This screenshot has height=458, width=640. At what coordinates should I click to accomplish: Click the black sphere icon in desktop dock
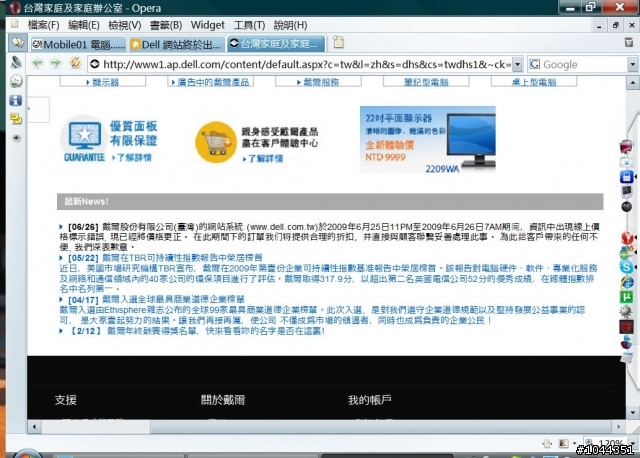627,207
